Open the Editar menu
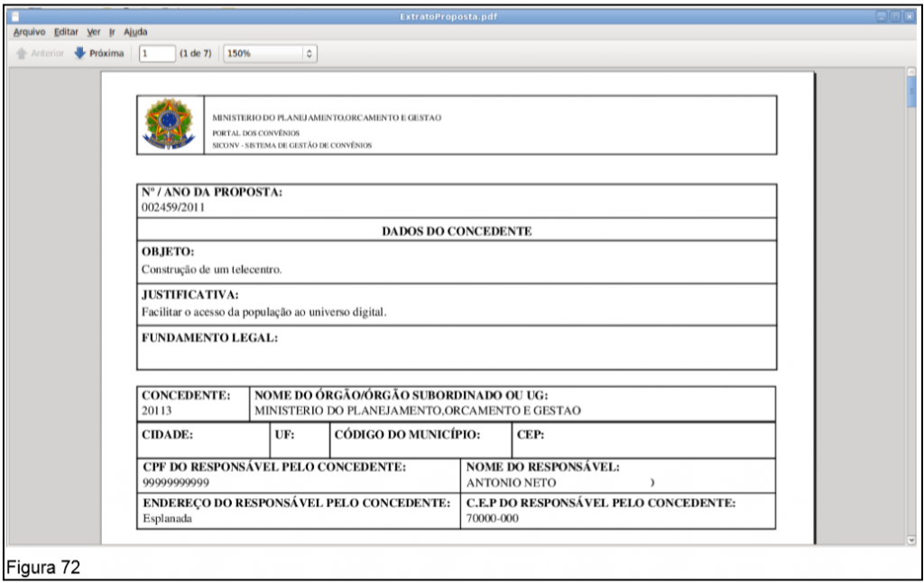 [x=67, y=32]
